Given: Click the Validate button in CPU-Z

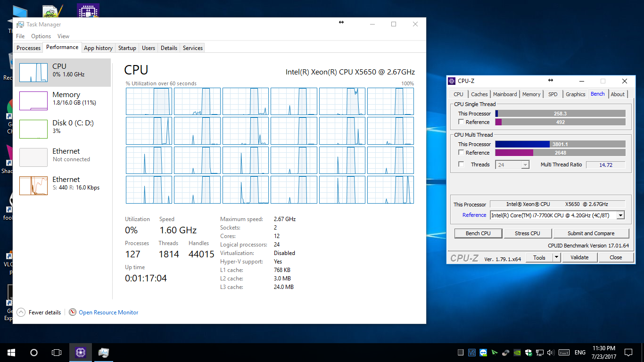Looking at the screenshot, I should [579, 257].
